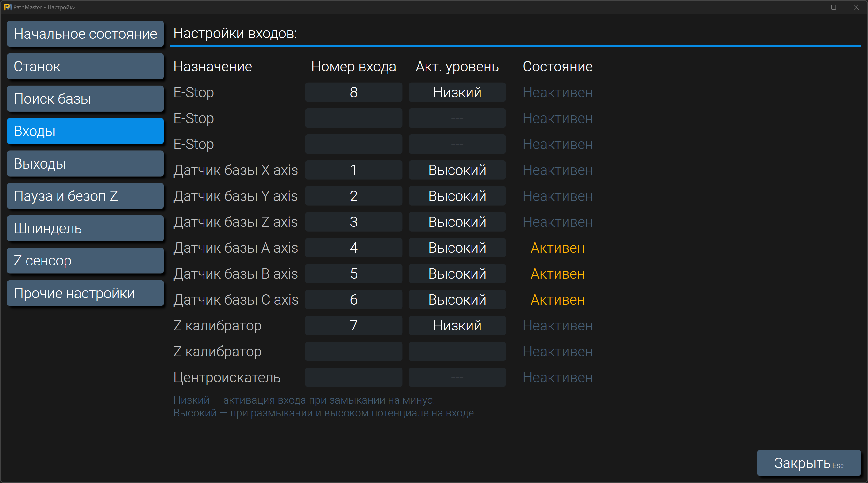The height and width of the screenshot is (483, 868).
Task: Click empty active level box of second E-Stop
Action: click(x=457, y=118)
